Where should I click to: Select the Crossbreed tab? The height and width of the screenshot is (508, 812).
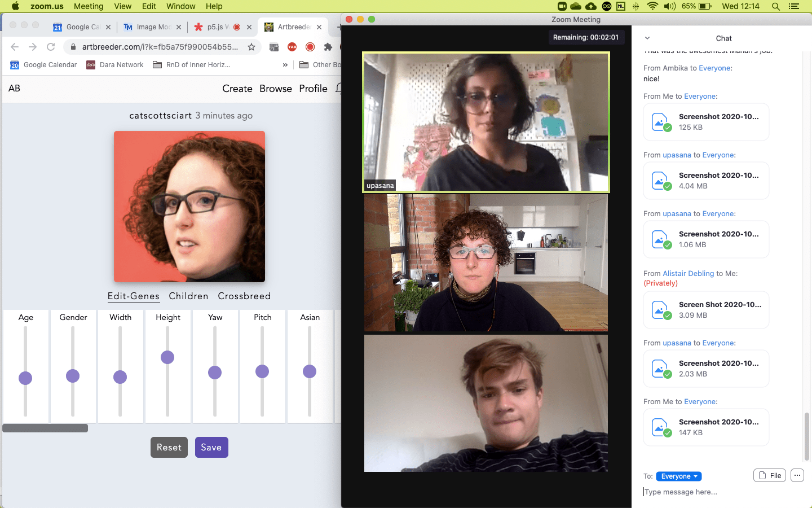pyautogui.click(x=244, y=296)
